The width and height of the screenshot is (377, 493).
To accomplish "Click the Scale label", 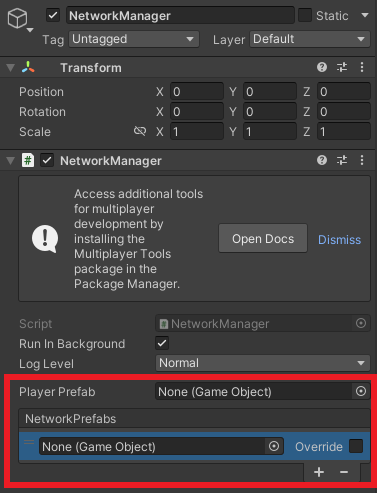I will click(x=35, y=132).
